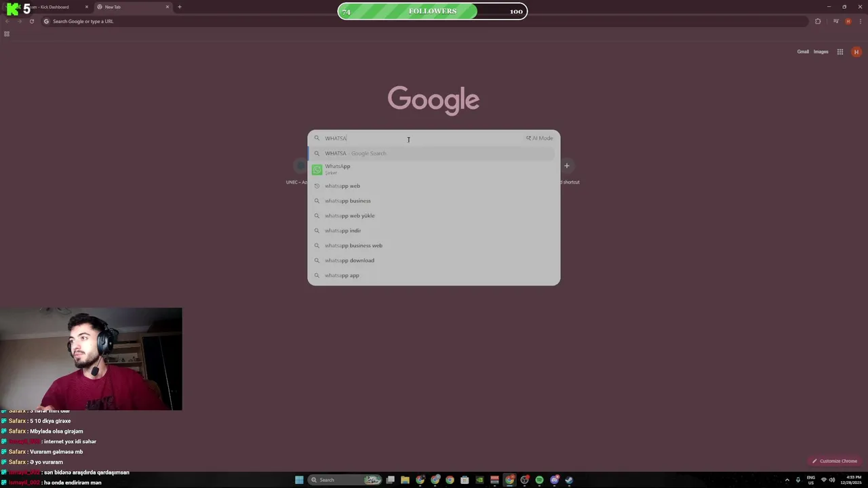Click the Windows taskbar Search box
The width and height of the screenshot is (868, 488).
tap(344, 480)
